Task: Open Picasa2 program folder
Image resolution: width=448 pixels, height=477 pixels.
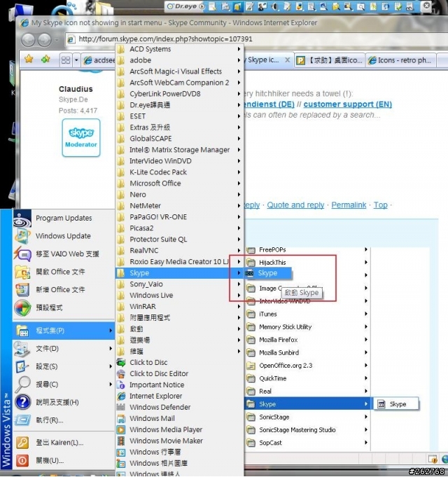Action: (179, 228)
